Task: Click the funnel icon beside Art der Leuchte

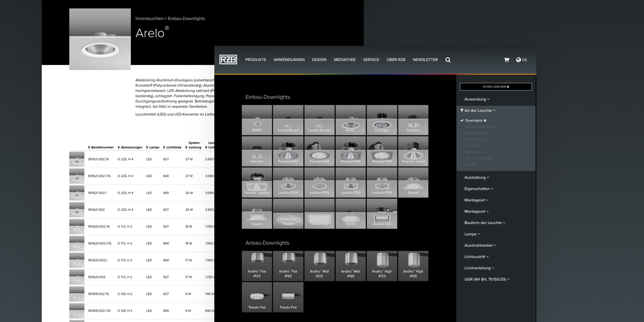Action: coord(462,110)
